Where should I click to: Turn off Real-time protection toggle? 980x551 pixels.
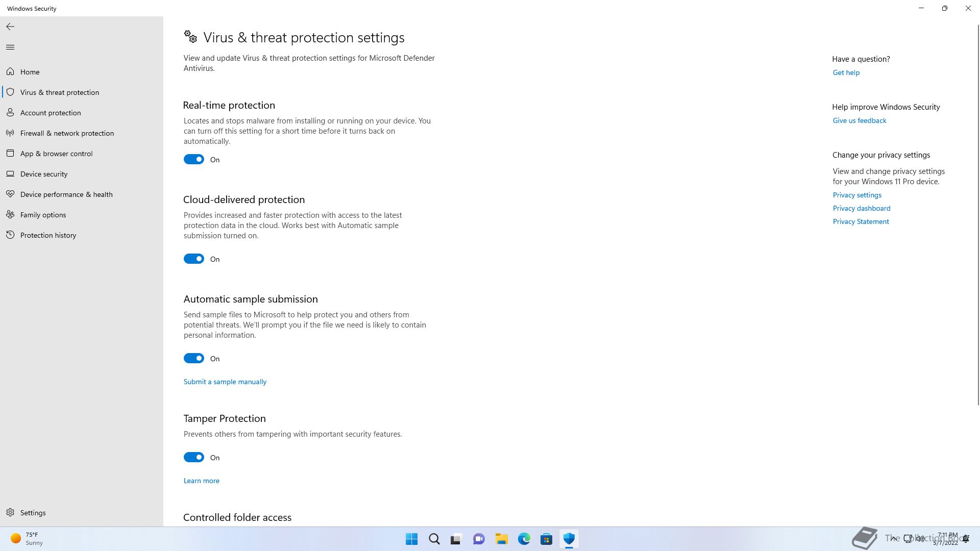194,160
